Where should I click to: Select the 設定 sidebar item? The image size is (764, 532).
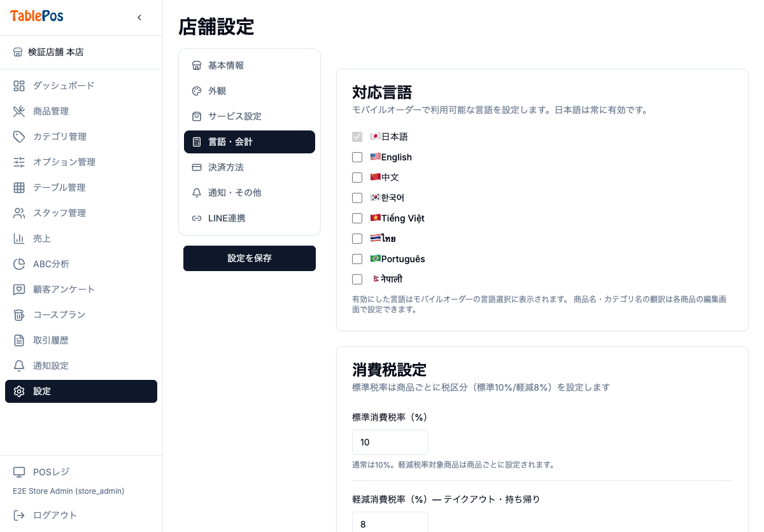coord(81,391)
